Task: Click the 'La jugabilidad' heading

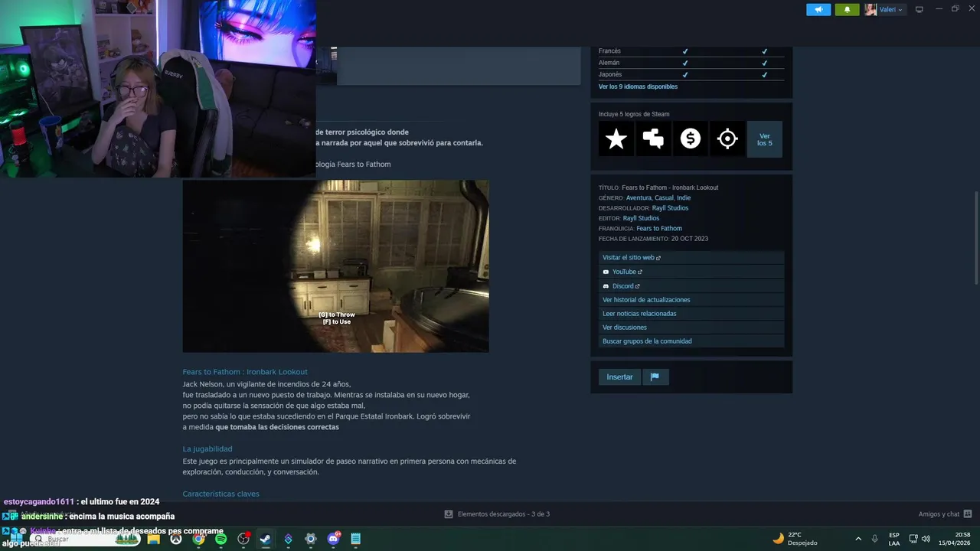Action: (207, 448)
